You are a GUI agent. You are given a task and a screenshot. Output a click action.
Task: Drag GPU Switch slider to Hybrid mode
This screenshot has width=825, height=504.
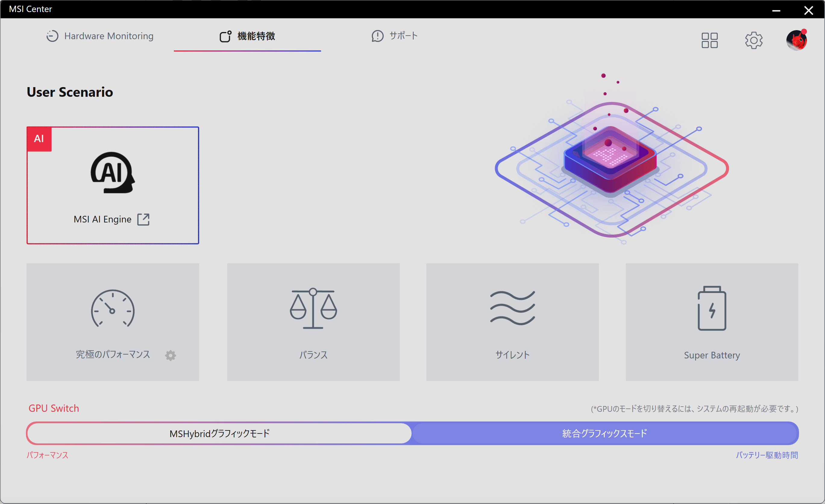218,434
